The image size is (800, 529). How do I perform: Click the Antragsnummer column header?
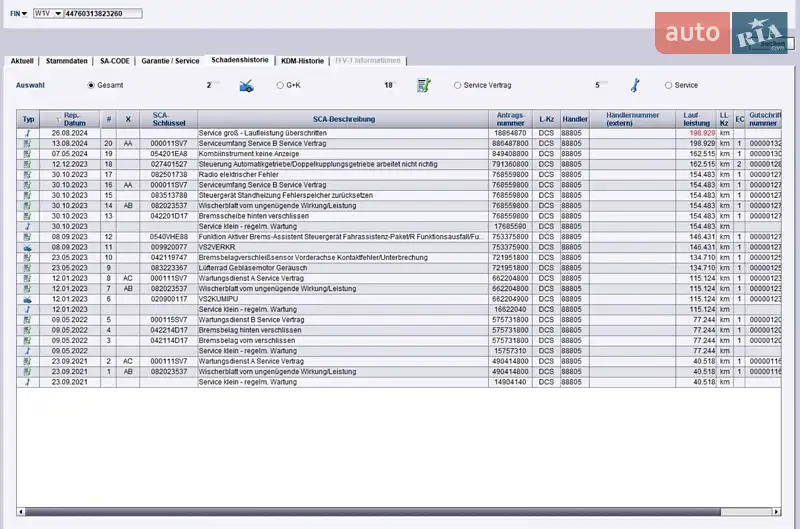510,119
